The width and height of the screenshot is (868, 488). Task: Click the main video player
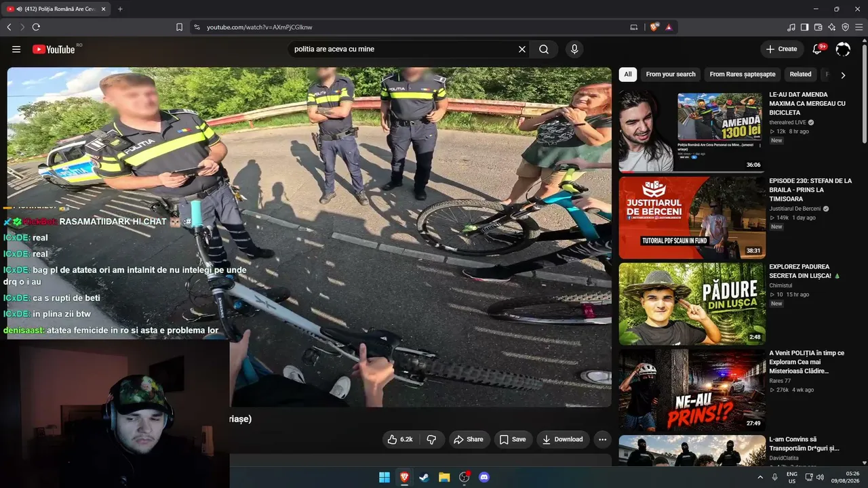pyautogui.click(x=309, y=237)
